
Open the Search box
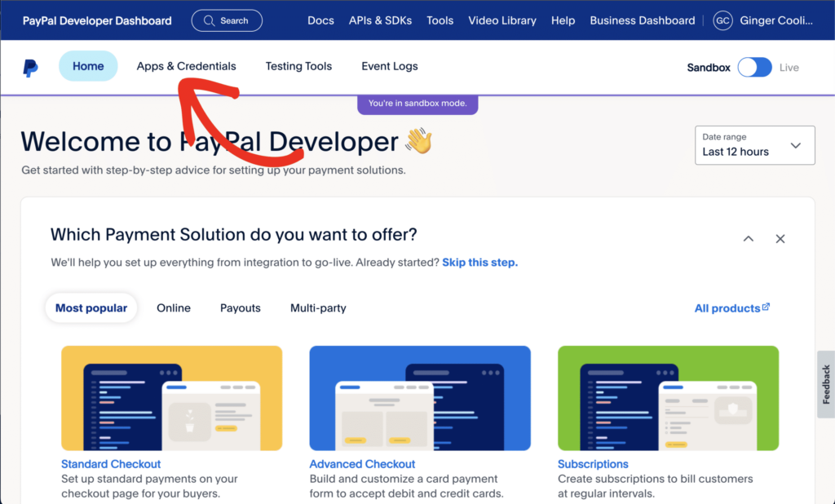click(227, 20)
